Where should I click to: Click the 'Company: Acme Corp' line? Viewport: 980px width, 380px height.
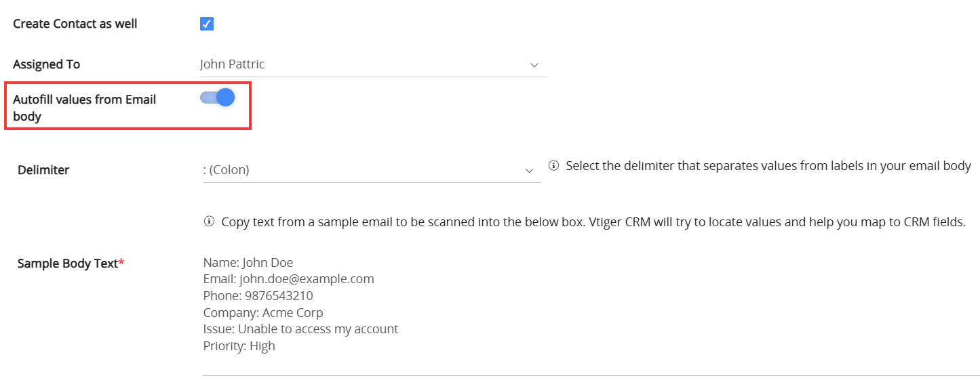[x=262, y=313]
